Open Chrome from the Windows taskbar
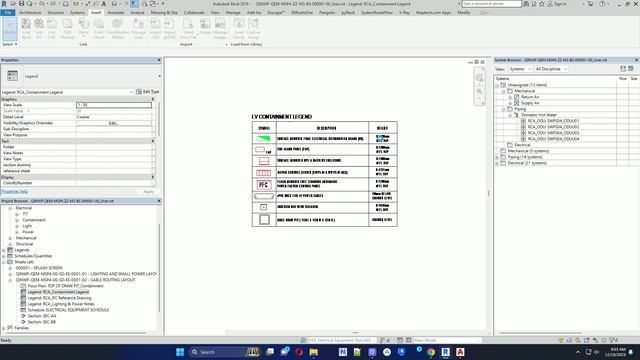The image size is (640, 360). click(x=431, y=352)
